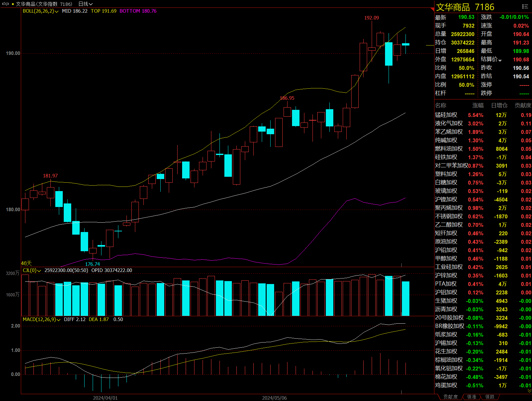Select the 沥青加权 row
532x401 pixels.
tap(483, 309)
